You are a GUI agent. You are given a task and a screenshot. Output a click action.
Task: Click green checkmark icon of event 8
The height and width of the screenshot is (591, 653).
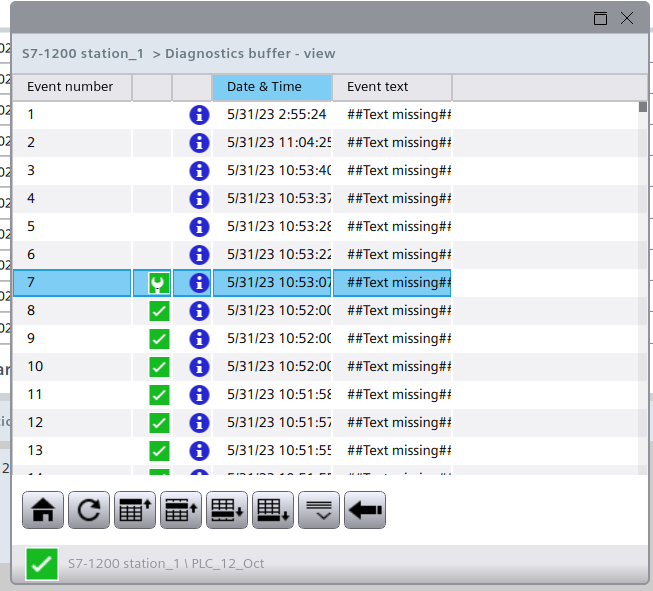159,311
